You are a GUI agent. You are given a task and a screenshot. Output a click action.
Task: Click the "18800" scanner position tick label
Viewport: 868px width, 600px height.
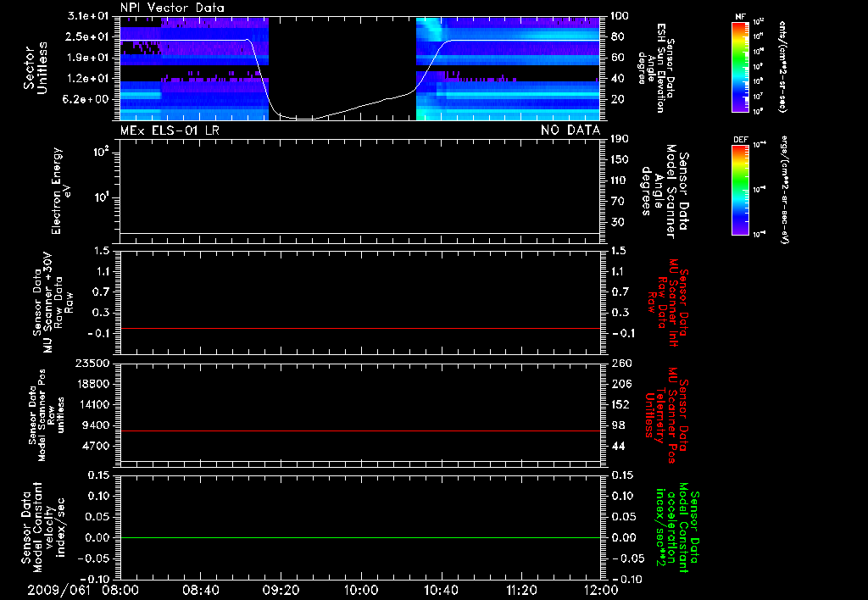[92, 384]
